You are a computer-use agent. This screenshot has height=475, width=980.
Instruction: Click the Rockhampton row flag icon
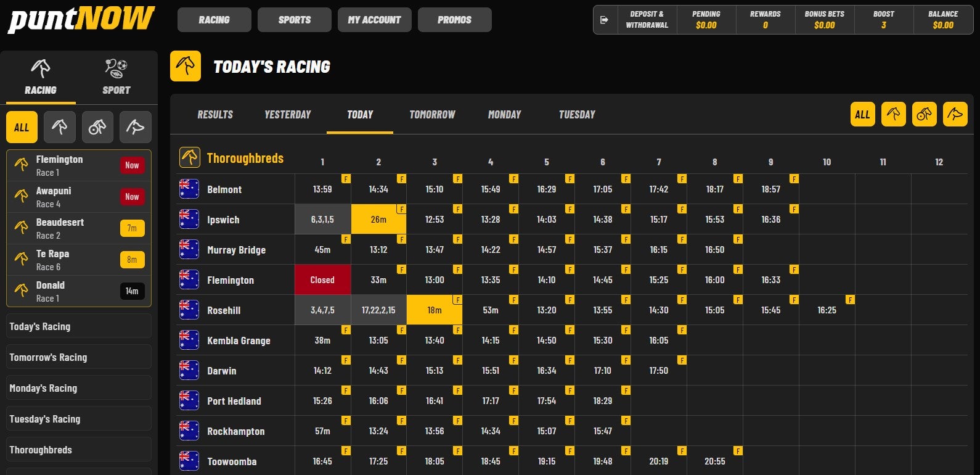[189, 431]
